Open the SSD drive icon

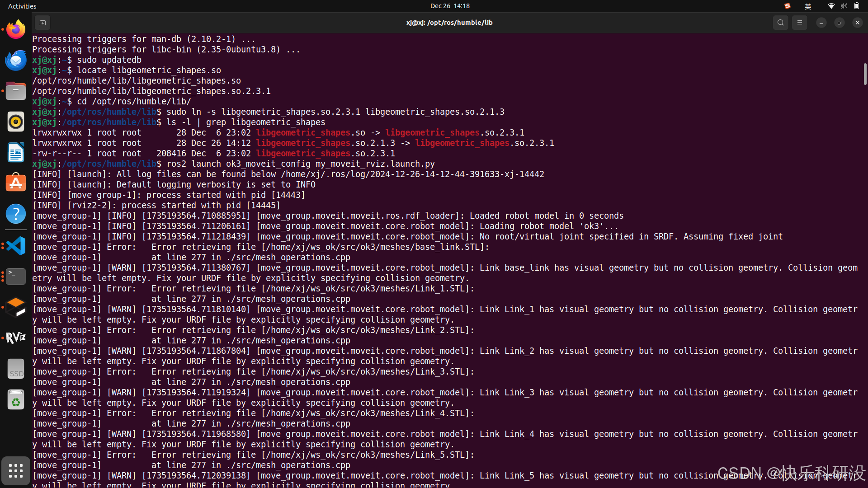coord(16,370)
